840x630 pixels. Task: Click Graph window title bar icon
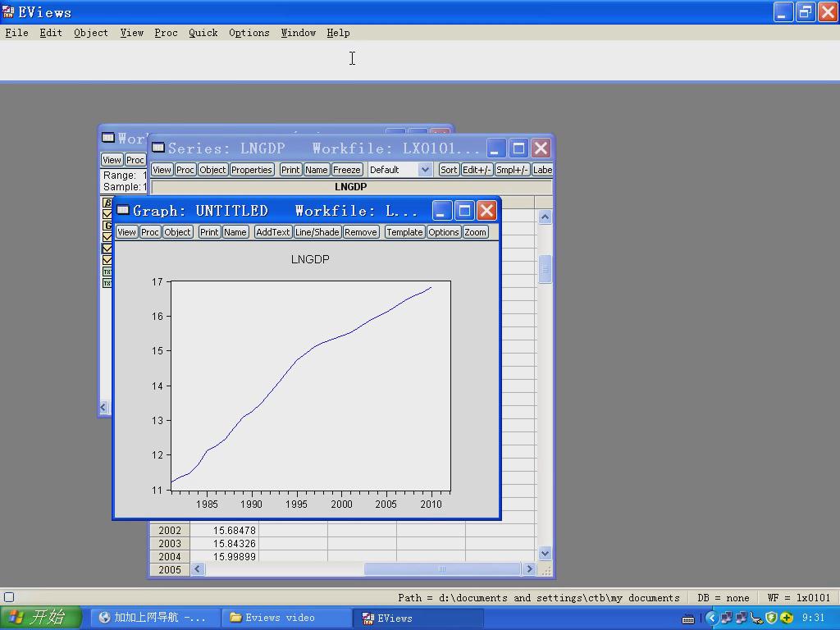(123, 209)
